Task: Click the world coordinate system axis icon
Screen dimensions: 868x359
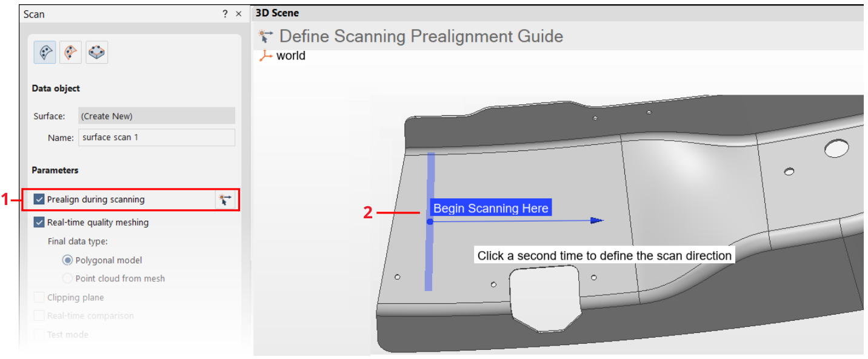Action: click(x=265, y=56)
